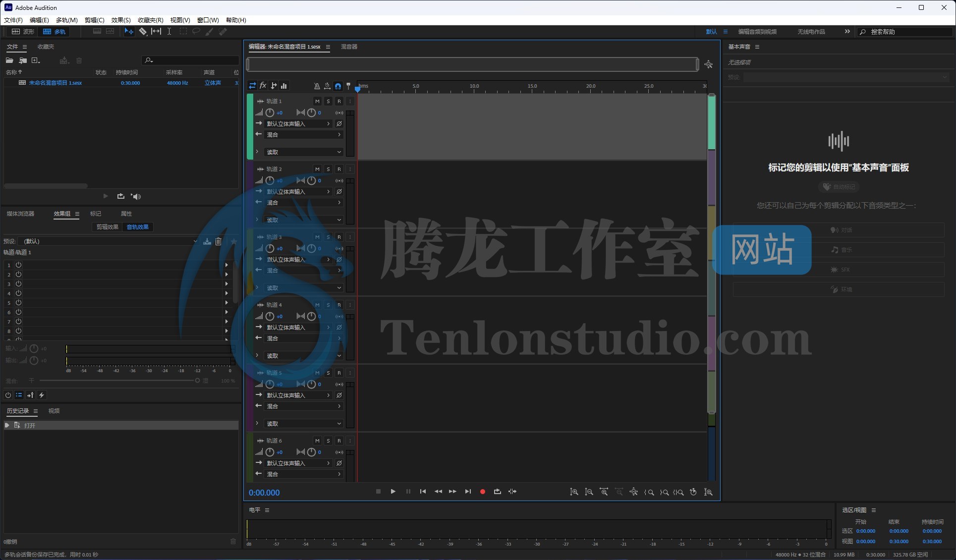
Task: Arm track 轨道 6 for recording
Action: [339, 441]
